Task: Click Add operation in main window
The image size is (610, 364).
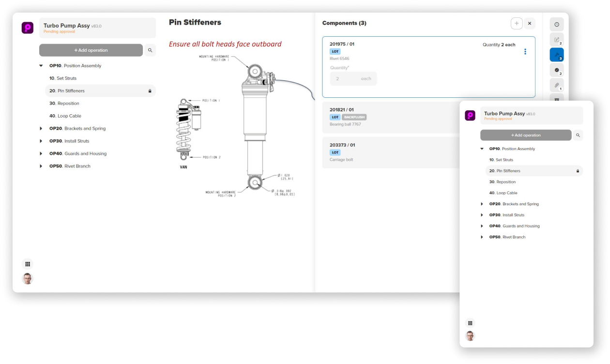Action: (91, 50)
